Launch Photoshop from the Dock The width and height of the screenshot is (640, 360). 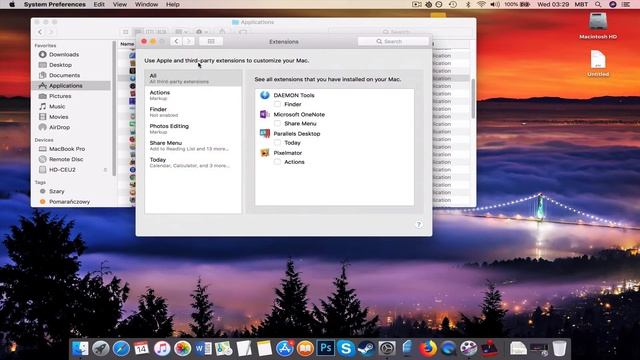326,349
